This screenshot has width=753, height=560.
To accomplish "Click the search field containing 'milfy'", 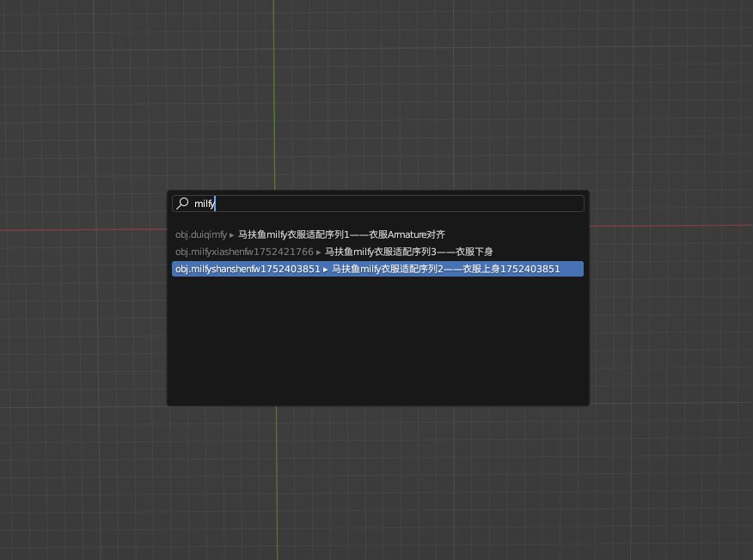I will pyautogui.click(x=378, y=204).
